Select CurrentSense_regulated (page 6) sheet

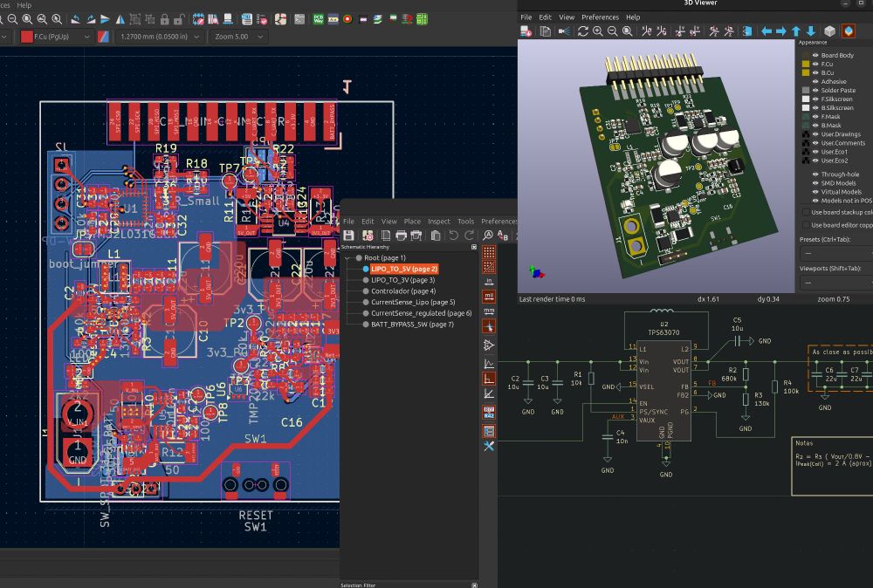pyautogui.click(x=421, y=313)
